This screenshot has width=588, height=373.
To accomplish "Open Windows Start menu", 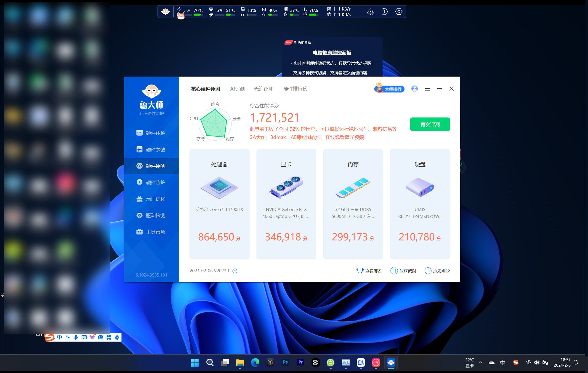I will pos(195,362).
